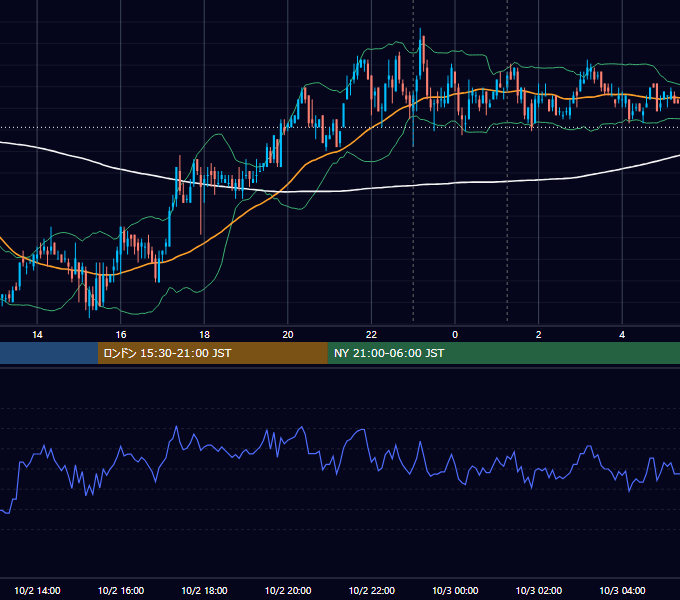Click the 18 hour label on price chart axis
The image size is (680, 600).
coord(204,335)
